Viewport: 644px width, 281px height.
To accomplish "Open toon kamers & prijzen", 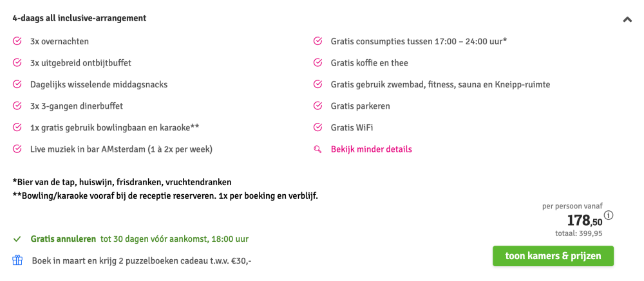I will (553, 256).
